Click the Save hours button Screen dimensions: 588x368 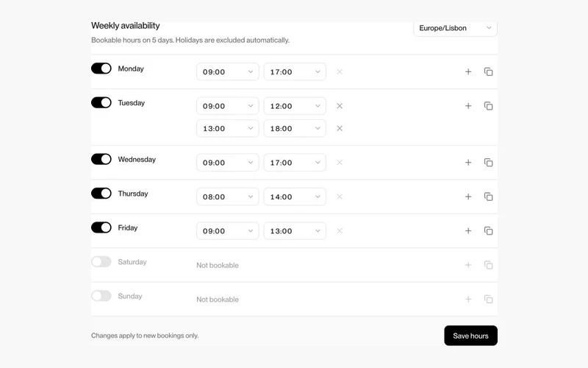(x=470, y=336)
